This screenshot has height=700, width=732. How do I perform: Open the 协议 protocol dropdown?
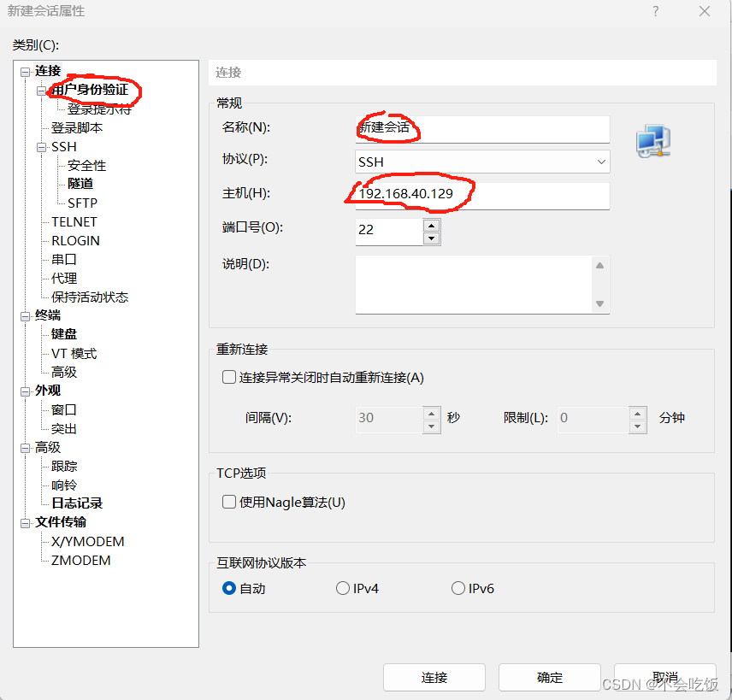(601, 162)
